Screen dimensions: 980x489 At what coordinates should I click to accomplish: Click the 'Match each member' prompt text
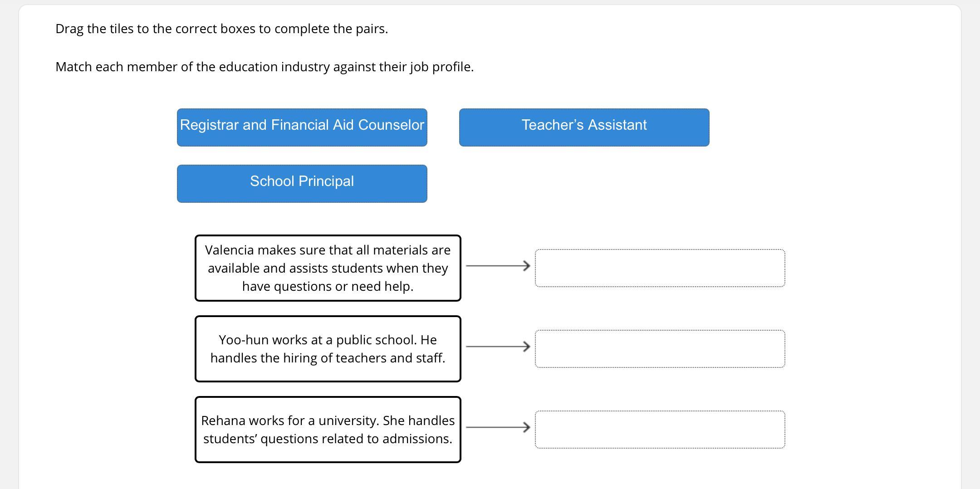[x=264, y=67]
